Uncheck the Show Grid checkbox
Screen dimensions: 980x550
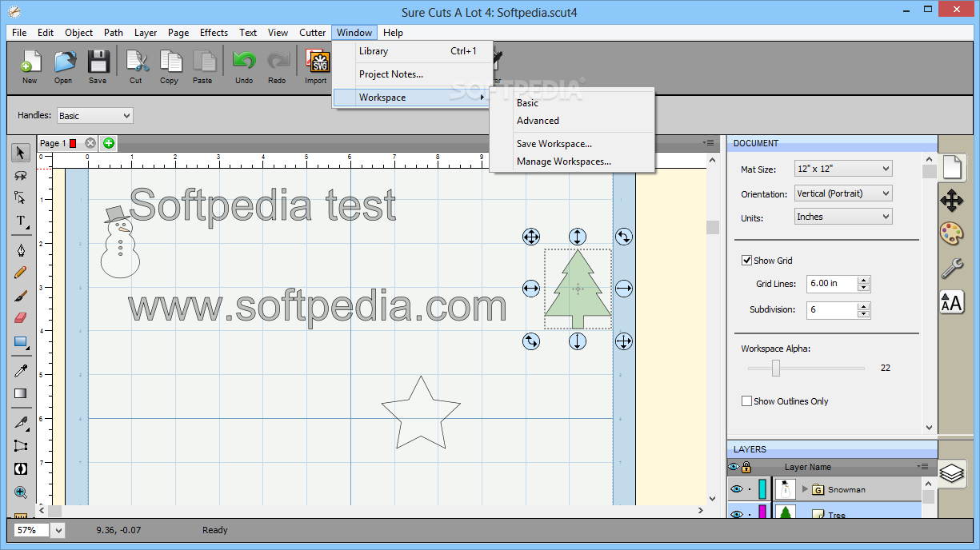[746, 261]
